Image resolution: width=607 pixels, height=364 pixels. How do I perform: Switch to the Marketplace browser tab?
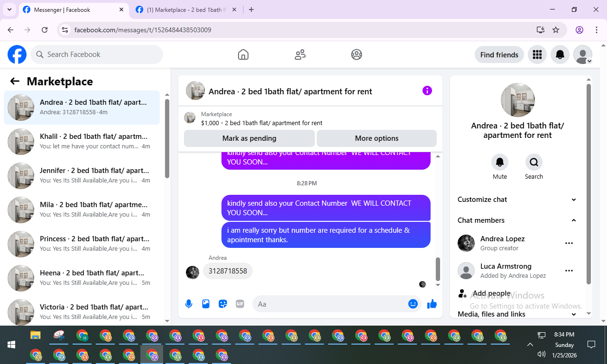click(x=186, y=9)
